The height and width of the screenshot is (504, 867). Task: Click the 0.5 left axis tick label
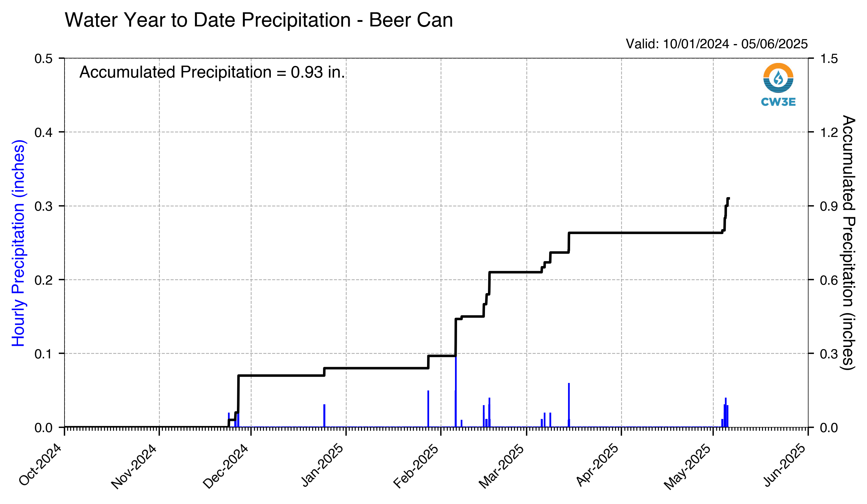[x=44, y=59]
